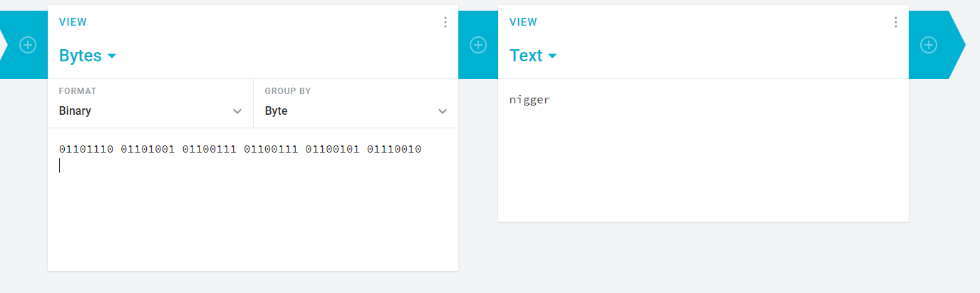
Task: Click the VIEW label above Bytes
Action: 73,22
